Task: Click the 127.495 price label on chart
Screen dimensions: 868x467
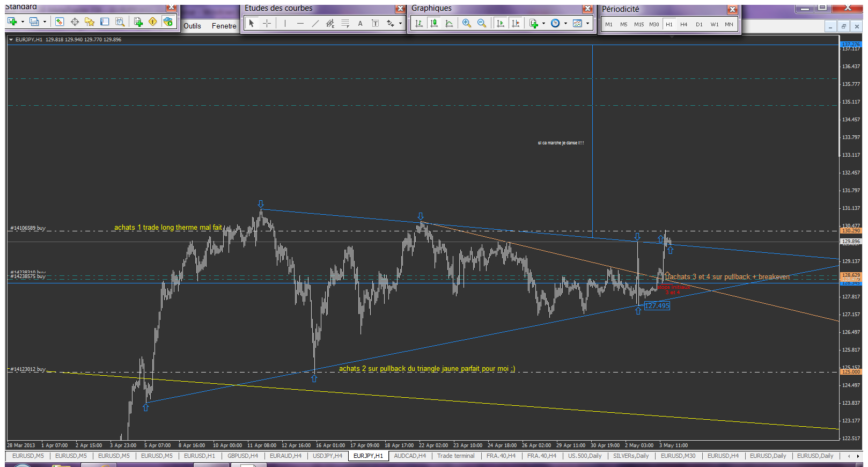Action: [657, 305]
